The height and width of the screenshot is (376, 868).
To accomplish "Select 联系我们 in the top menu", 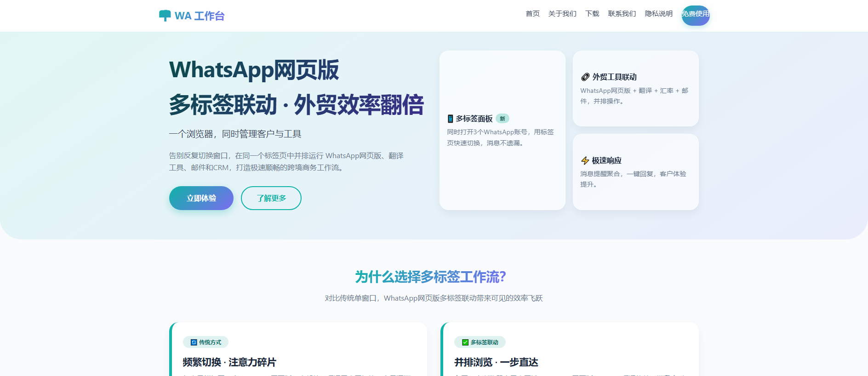I will click(x=622, y=14).
